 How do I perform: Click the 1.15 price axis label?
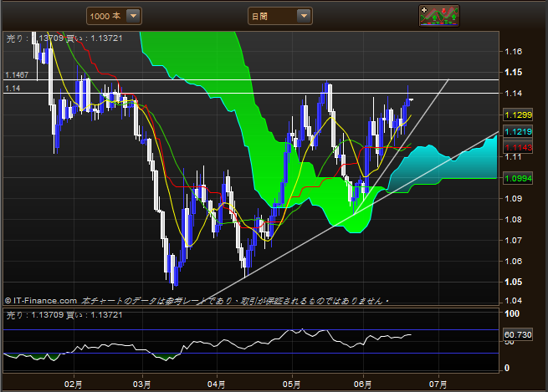(x=514, y=72)
